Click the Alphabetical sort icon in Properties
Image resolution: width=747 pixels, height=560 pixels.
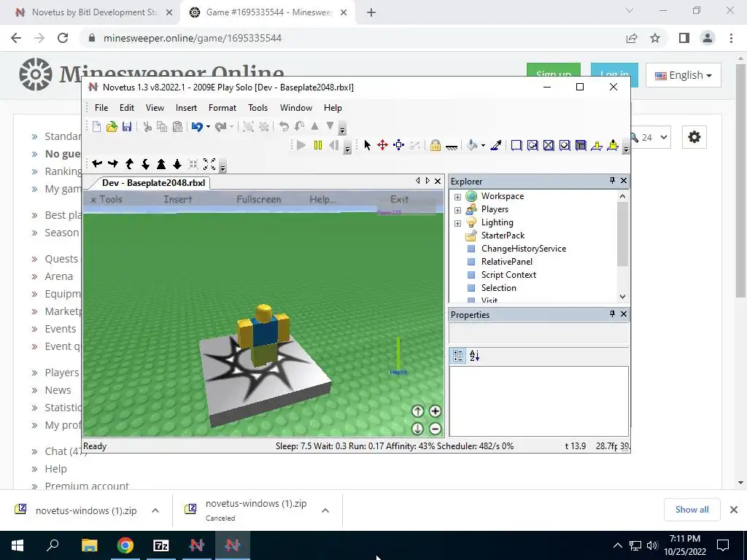474,356
